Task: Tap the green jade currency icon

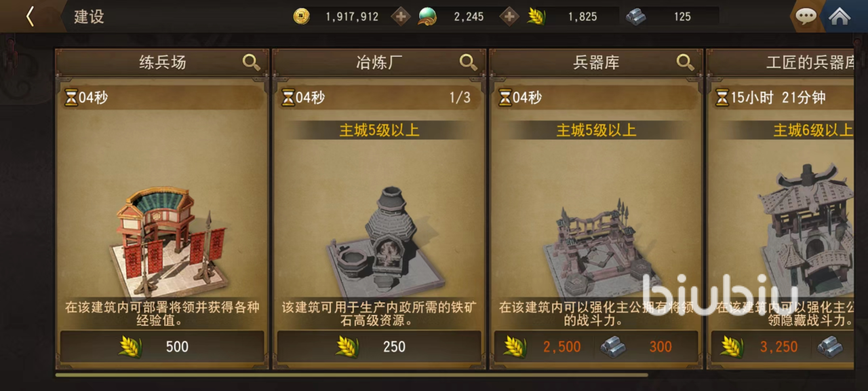Action: click(427, 16)
